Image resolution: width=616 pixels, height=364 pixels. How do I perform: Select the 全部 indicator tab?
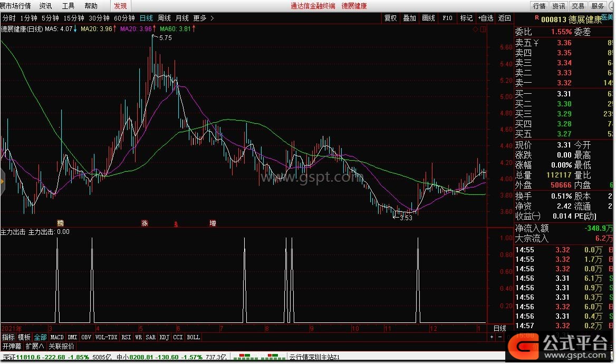click(41, 337)
